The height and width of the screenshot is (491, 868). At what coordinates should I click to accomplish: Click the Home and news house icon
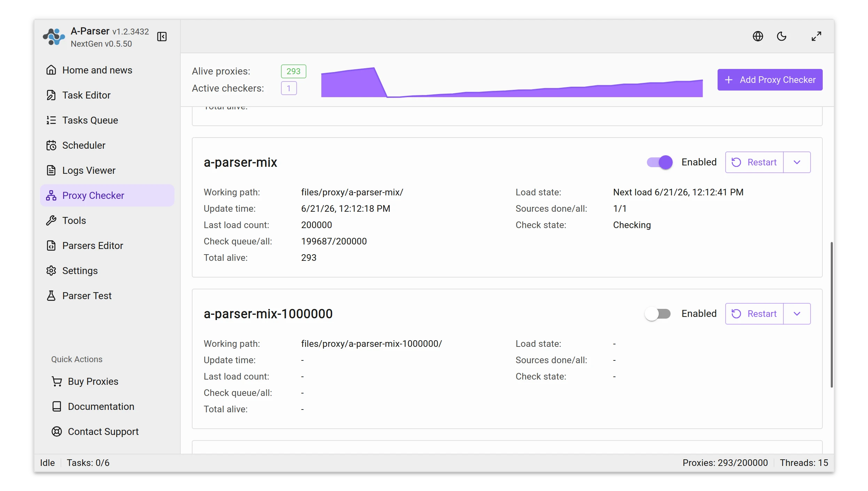tap(51, 70)
